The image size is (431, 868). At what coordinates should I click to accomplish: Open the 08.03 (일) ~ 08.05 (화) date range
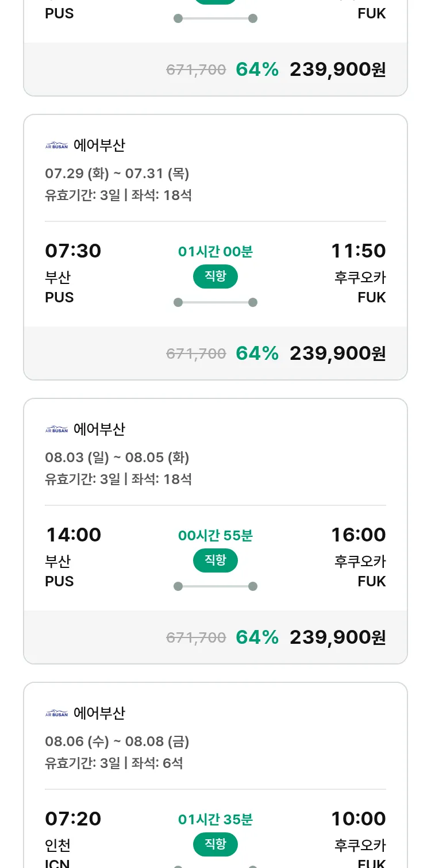pos(117,458)
